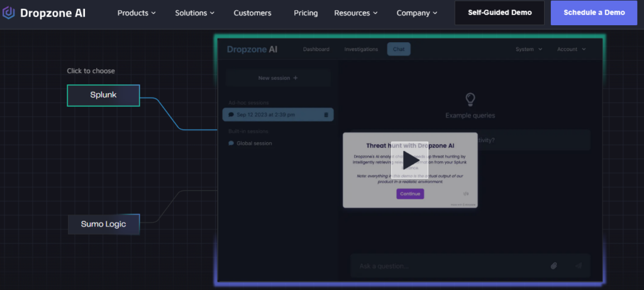Click the Schedule a Demo button
644x290 pixels.
[x=594, y=13]
